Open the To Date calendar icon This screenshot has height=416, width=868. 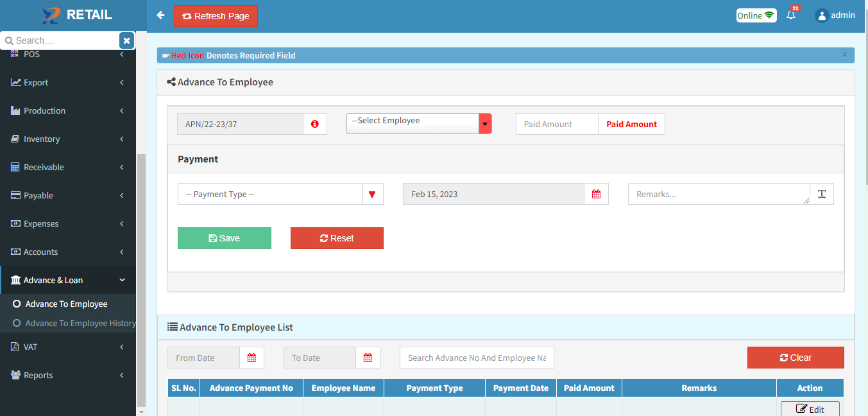[x=368, y=358]
